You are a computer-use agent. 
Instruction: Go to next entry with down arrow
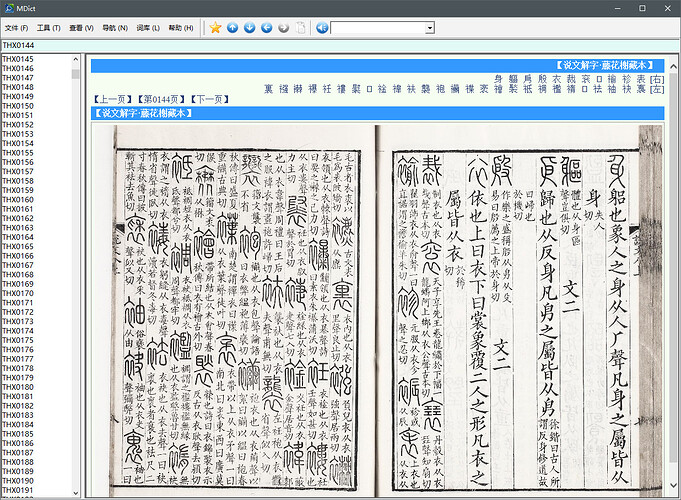(249, 28)
